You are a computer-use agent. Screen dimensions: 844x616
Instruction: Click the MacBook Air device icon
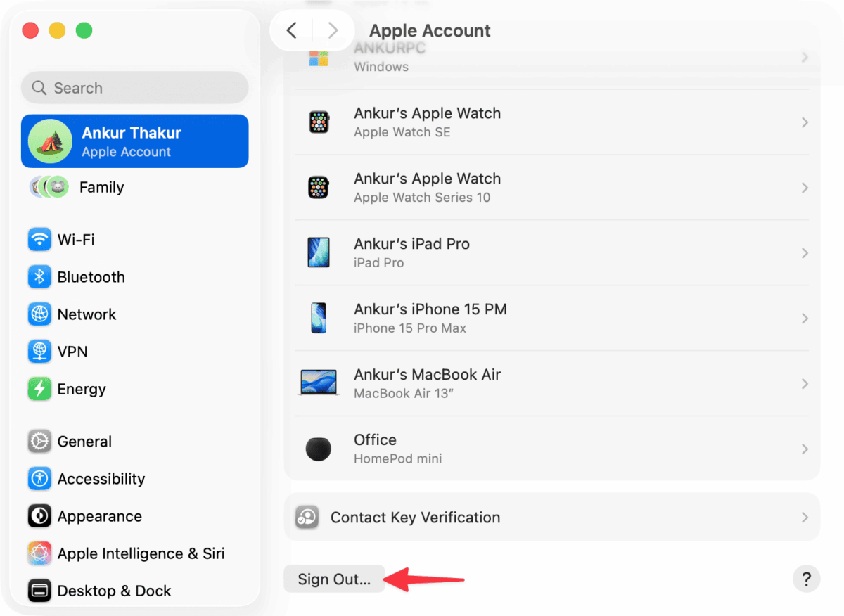(319, 383)
